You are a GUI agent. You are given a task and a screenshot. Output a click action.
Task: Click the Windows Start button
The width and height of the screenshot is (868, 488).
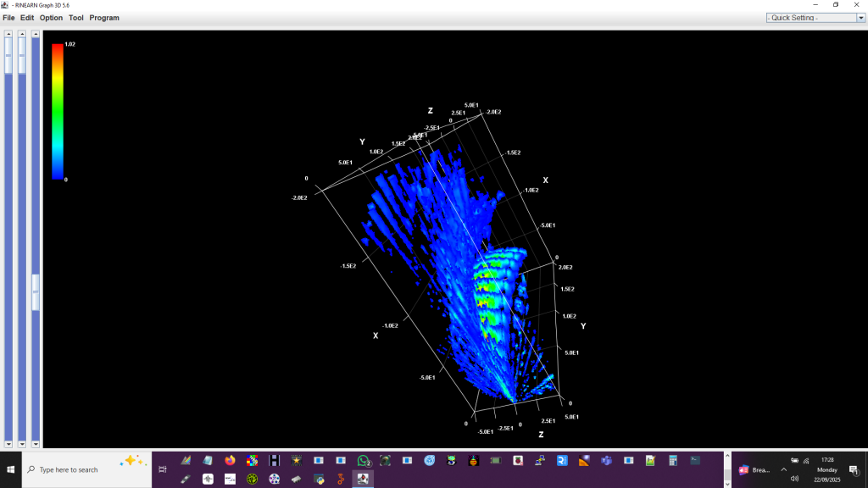click(11, 469)
